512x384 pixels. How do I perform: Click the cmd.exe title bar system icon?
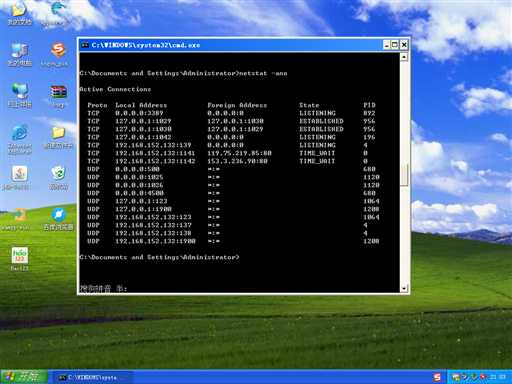pyautogui.click(x=85, y=45)
